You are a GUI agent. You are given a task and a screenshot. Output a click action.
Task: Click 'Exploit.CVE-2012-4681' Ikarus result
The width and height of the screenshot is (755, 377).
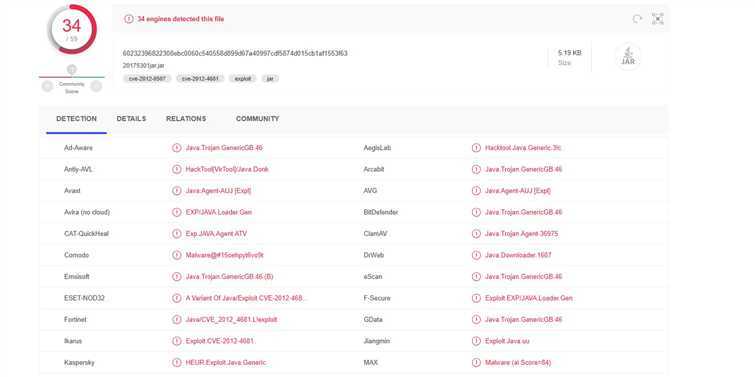tap(220, 341)
